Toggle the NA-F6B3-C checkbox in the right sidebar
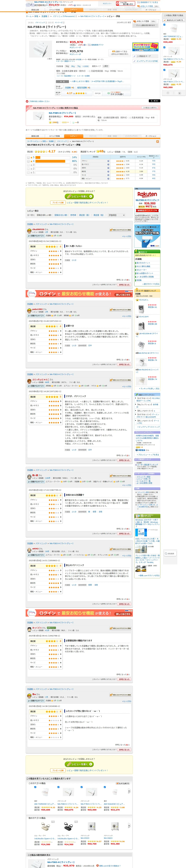The image size is (186, 868). [x=164, y=47]
